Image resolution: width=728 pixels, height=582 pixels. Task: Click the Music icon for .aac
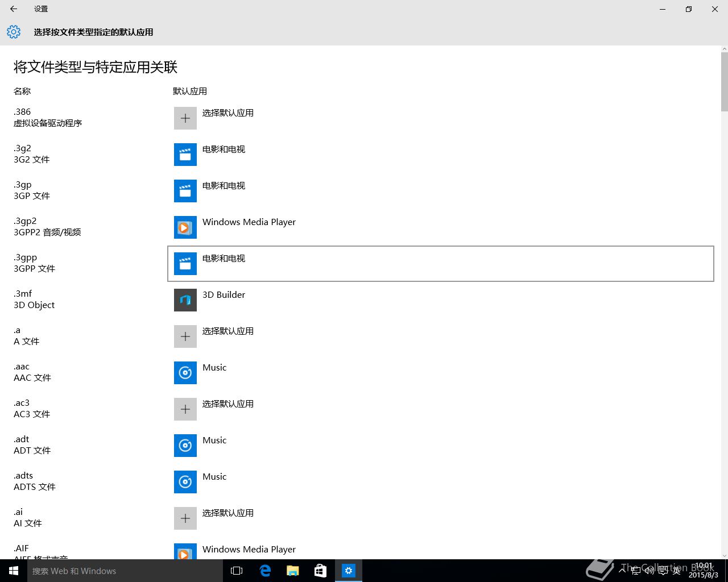pyautogui.click(x=185, y=373)
